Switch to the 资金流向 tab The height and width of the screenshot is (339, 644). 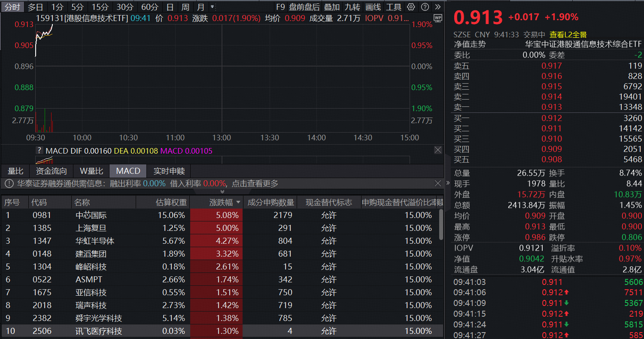[51, 171]
